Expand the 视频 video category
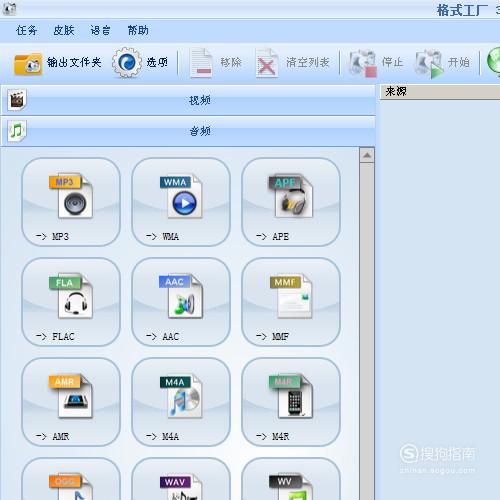This screenshot has width=500, height=500. tap(188, 100)
